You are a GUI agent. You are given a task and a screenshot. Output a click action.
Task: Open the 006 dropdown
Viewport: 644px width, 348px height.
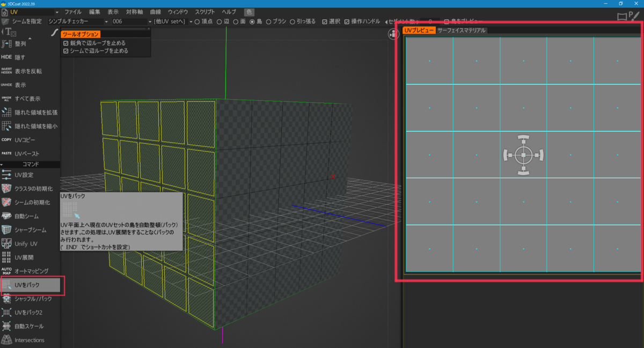[131, 21]
